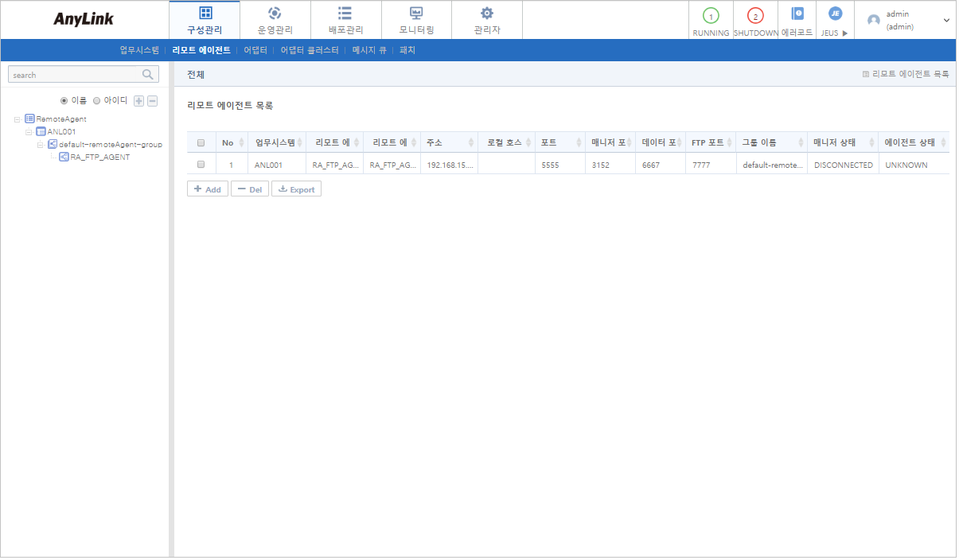Screen dimensions: 959x560
Task: Click the expand-all plus icon in tree panel
Action: [x=138, y=101]
